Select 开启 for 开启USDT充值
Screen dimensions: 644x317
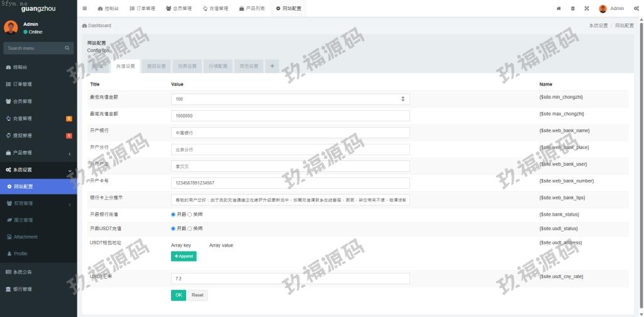174,228
